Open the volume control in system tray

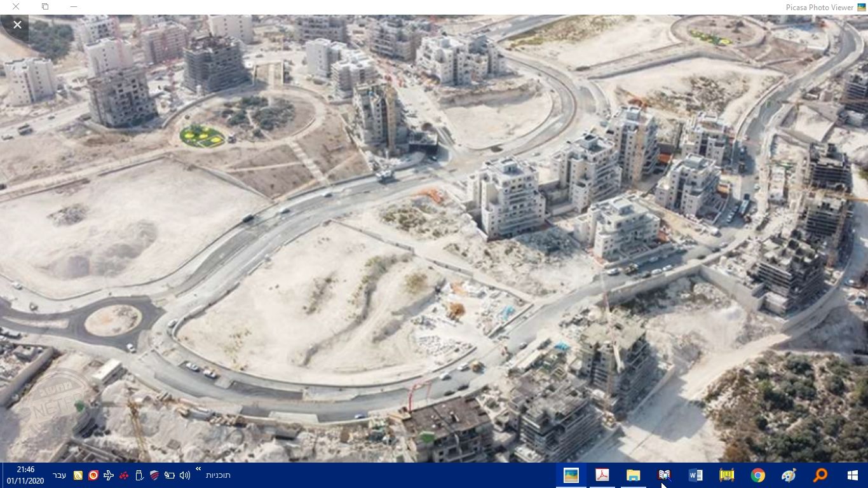pos(185,475)
